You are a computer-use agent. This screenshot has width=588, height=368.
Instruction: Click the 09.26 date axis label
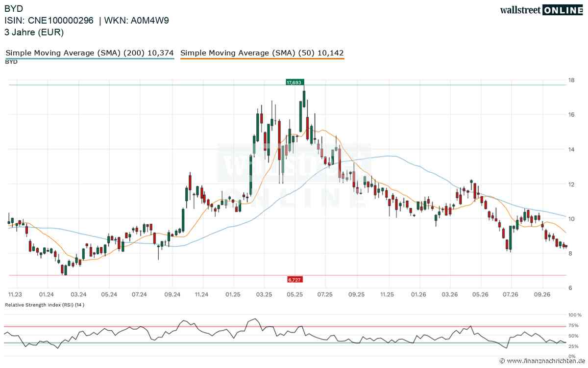pyautogui.click(x=542, y=294)
